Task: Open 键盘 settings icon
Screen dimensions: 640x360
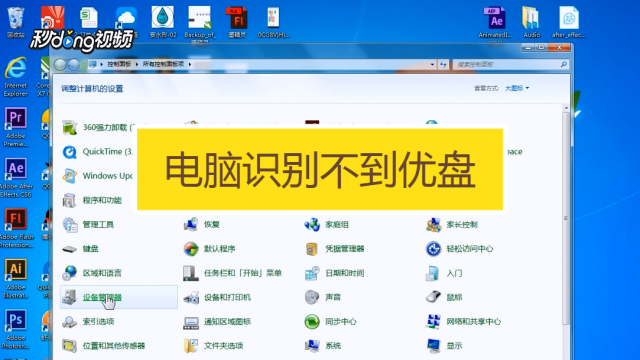Action: click(x=69, y=249)
